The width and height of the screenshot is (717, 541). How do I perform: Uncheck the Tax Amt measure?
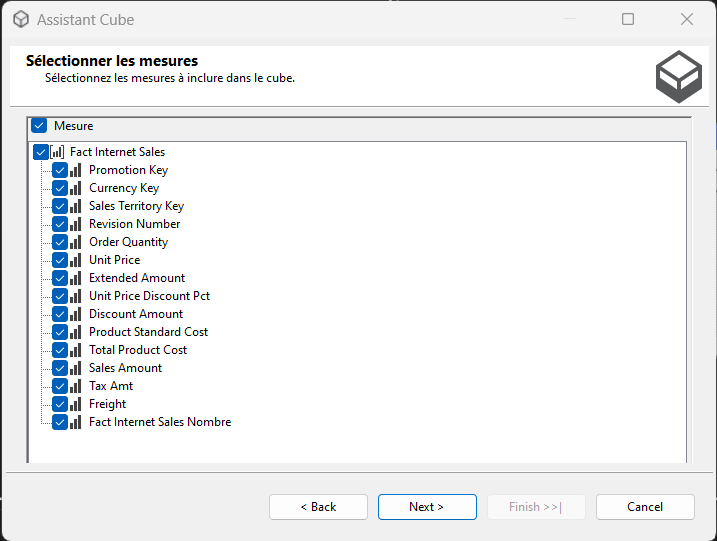(x=60, y=386)
